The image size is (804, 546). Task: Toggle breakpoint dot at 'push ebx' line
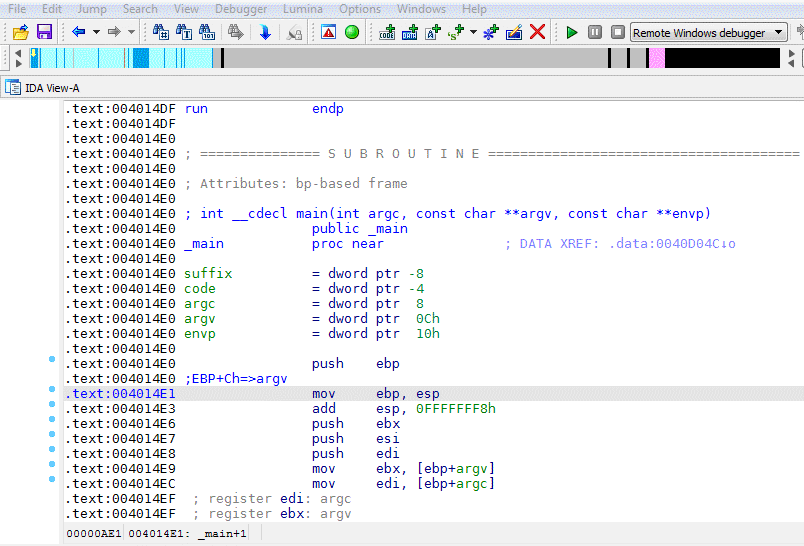point(52,419)
